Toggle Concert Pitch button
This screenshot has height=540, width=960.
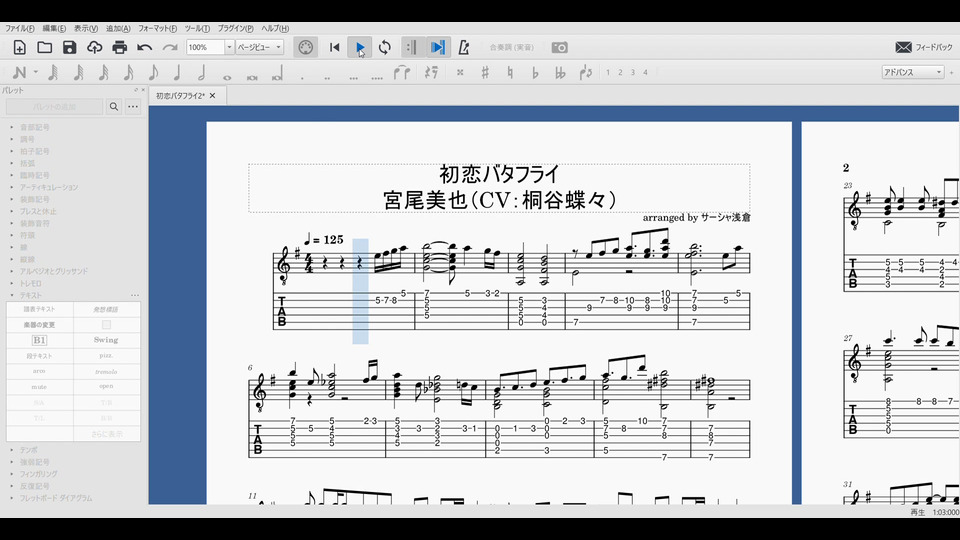pyautogui.click(x=511, y=47)
